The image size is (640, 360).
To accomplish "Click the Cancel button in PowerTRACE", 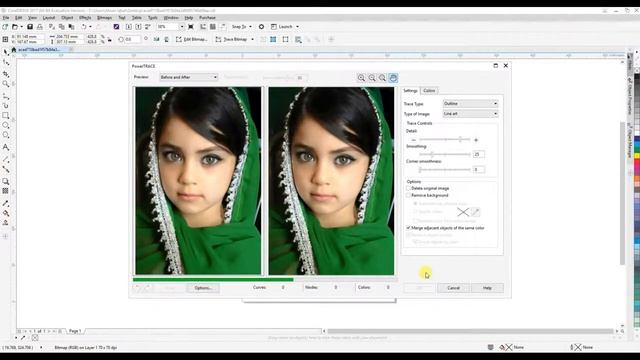I will tap(453, 288).
